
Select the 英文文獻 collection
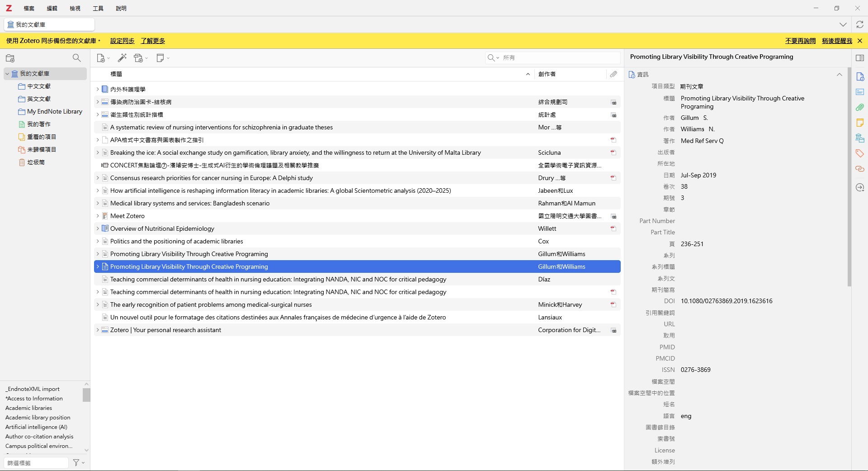[39, 99]
